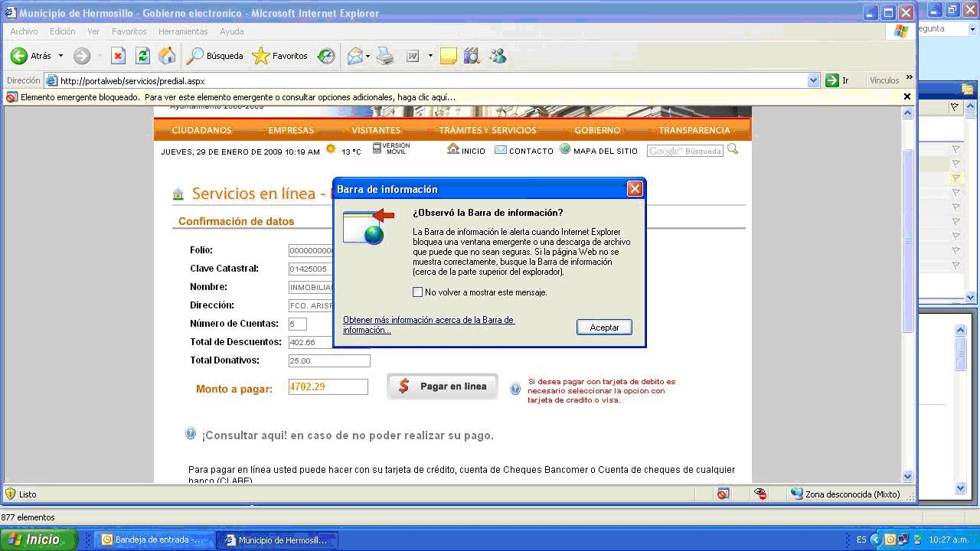This screenshot has width=980, height=551.
Task: Open the Favoritos menu in menu bar
Action: pos(129,31)
